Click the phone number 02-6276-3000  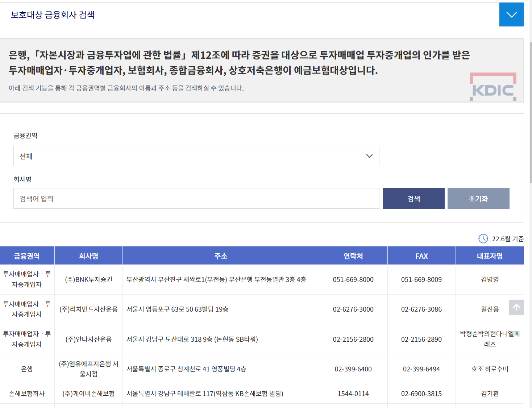point(353,309)
